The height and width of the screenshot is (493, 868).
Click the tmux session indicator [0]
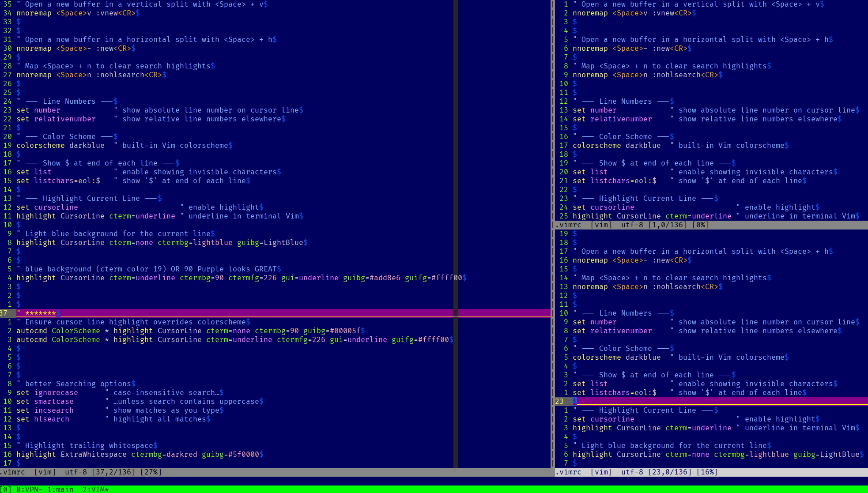click(5, 489)
